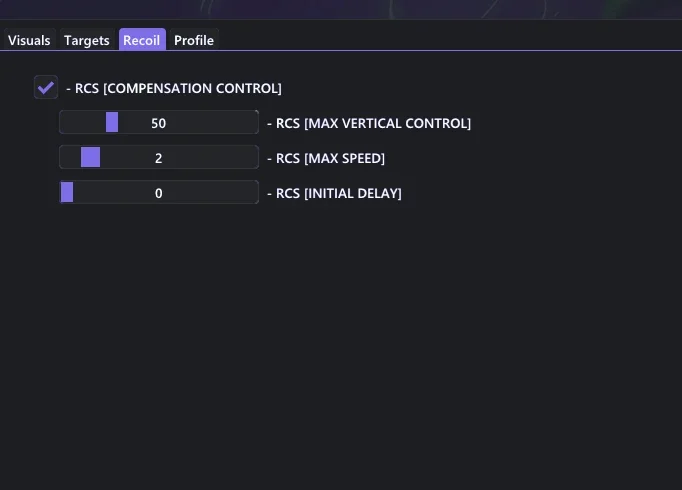Screen dimensions: 682x490
Task: Click the value 2 in Max Speed slider
Action: [x=159, y=158]
